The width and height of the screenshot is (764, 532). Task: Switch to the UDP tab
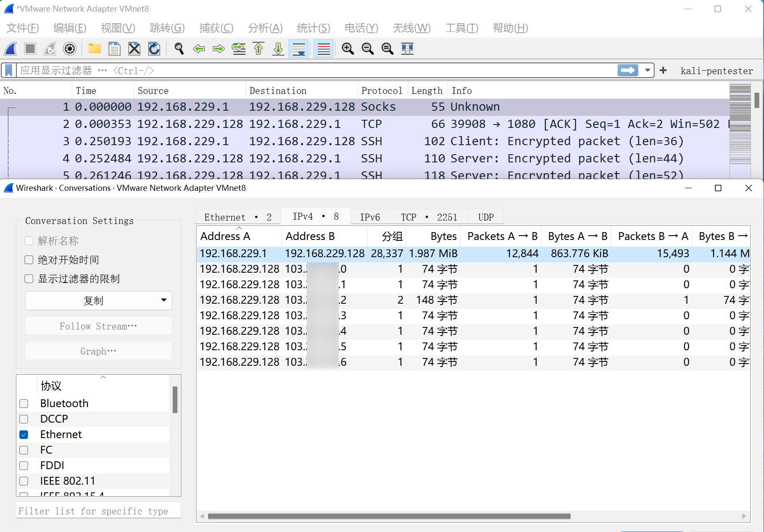(x=486, y=217)
